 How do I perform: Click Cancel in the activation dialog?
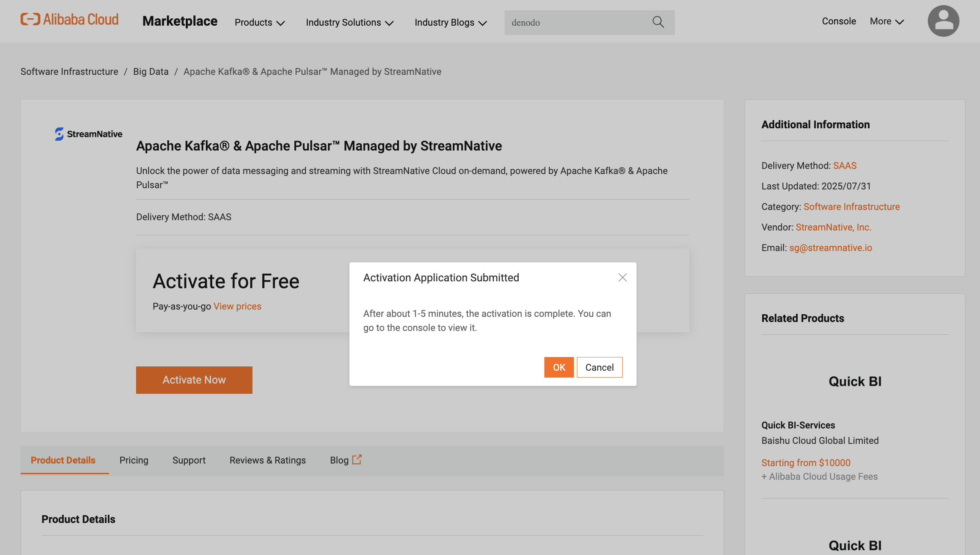click(x=600, y=367)
